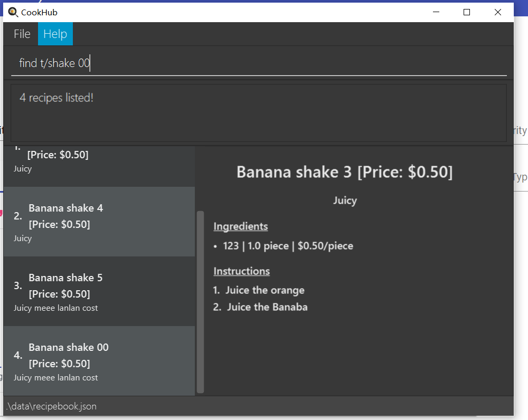Click 'Juicy meee lanlan cost' tags on Banana shake 00

(55, 378)
